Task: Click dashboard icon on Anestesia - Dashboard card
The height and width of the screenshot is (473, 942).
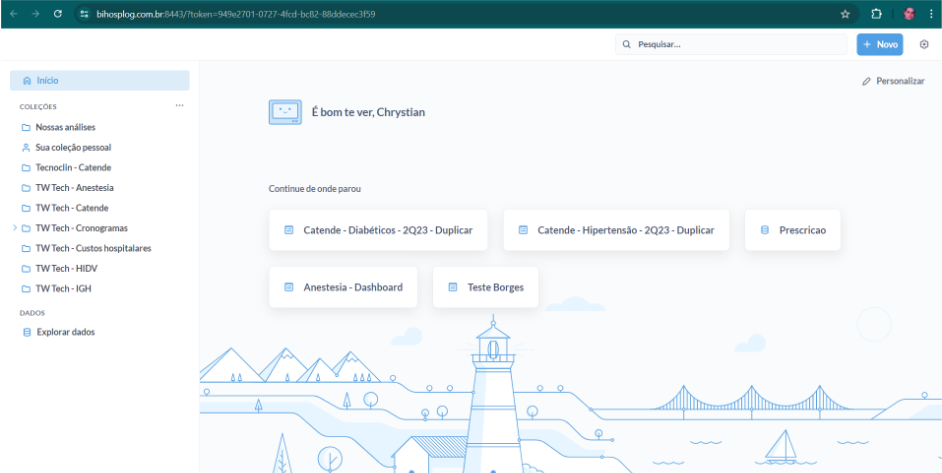Action: coord(288,287)
